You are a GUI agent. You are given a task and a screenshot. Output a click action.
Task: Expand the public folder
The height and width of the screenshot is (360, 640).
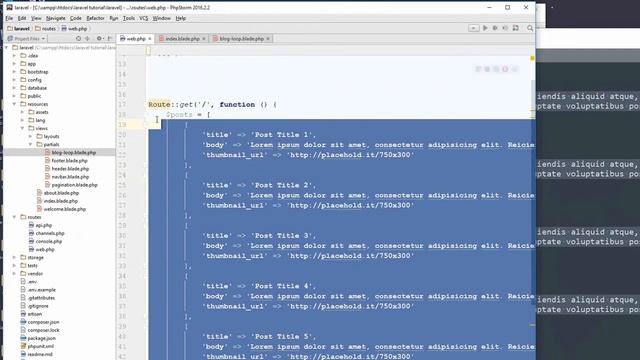tap(15, 96)
